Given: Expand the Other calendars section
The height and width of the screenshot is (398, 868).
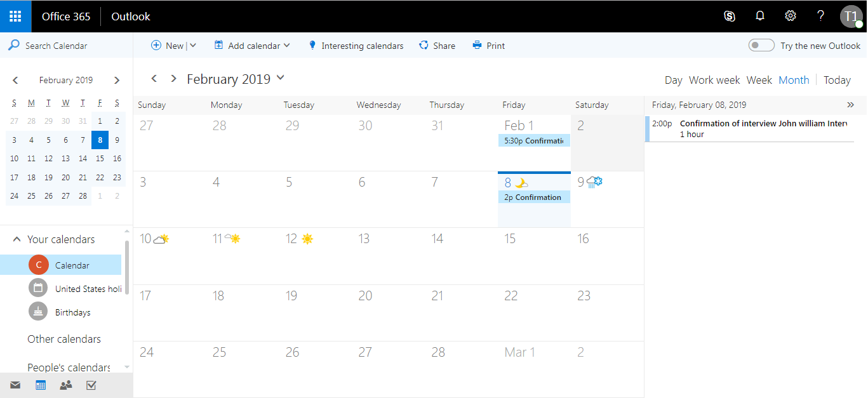Looking at the screenshot, I should (64, 339).
